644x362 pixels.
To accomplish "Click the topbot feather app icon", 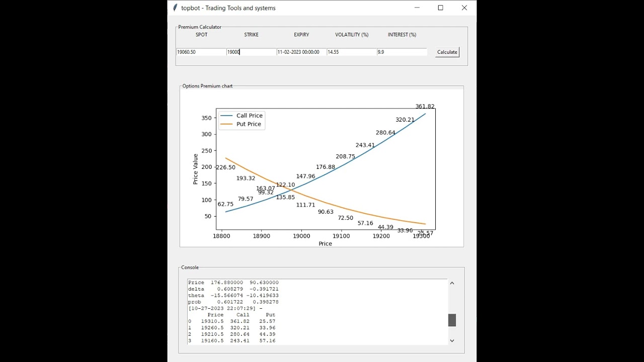I will click(175, 8).
